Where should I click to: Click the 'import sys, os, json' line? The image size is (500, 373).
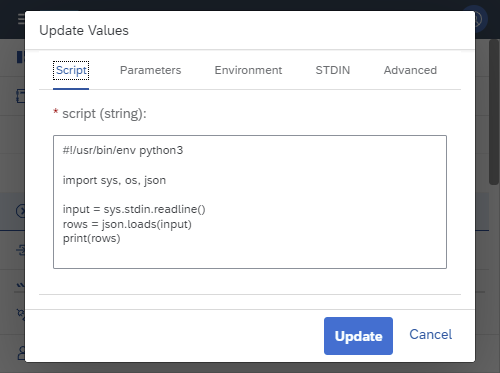click(x=114, y=180)
